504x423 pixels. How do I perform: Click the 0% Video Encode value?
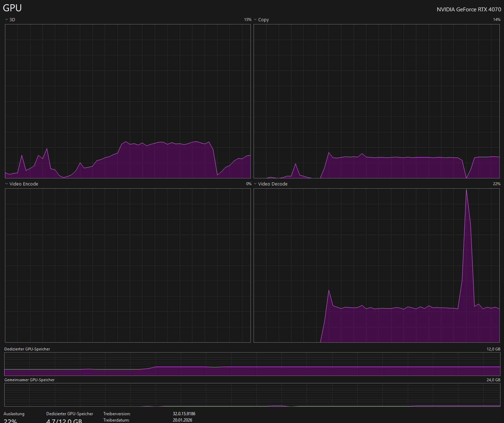(x=249, y=184)
